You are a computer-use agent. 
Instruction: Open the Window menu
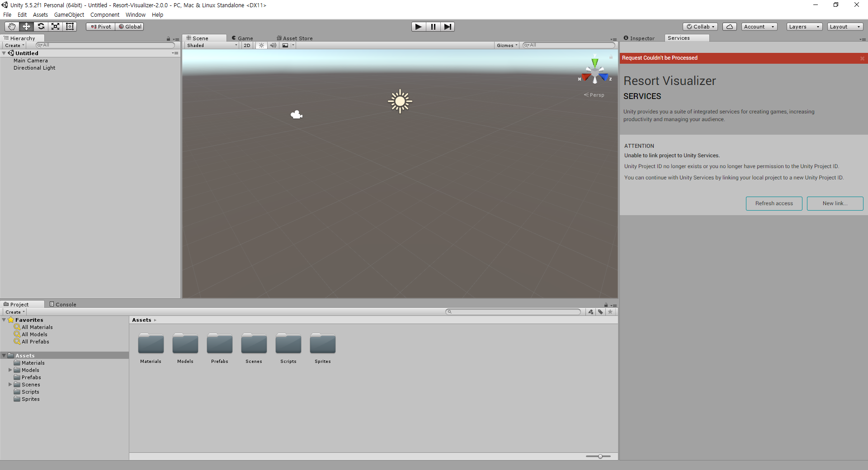(x=136, y=15)
